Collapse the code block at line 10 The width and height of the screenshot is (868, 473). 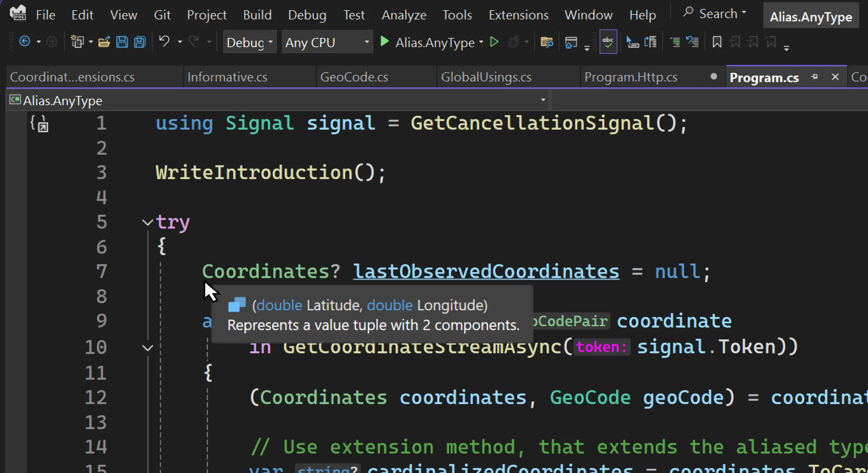pos(148,347)
